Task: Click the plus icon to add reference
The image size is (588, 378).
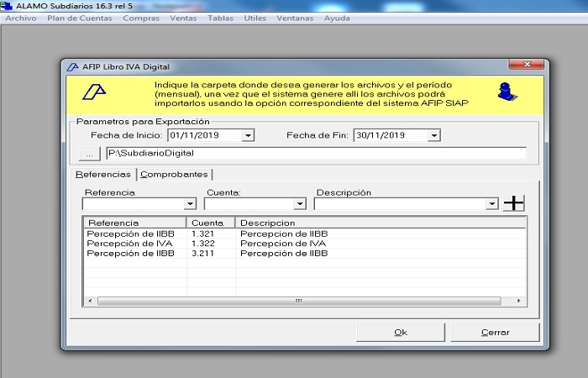Action: [x=513, y=203]
